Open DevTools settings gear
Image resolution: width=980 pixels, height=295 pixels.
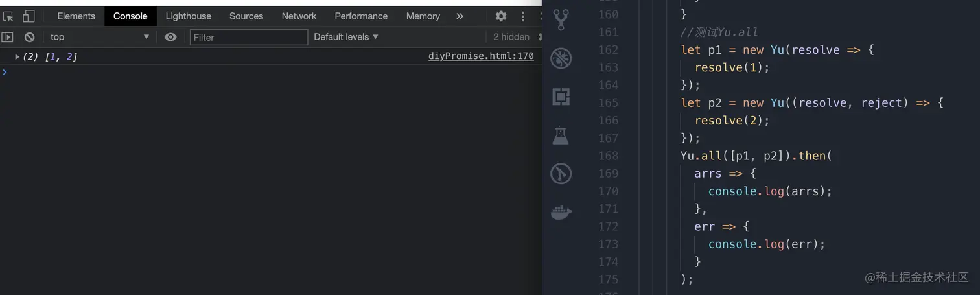[x=501, y=16]
